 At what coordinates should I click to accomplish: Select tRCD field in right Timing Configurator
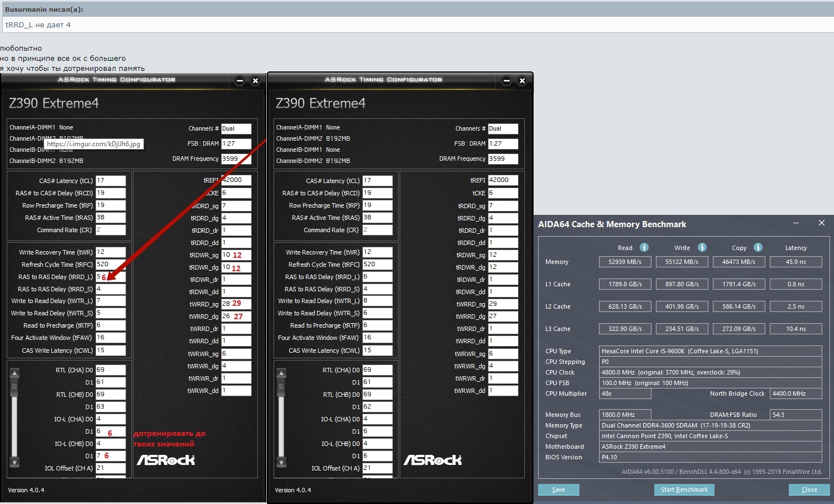(x=377, y=193)
